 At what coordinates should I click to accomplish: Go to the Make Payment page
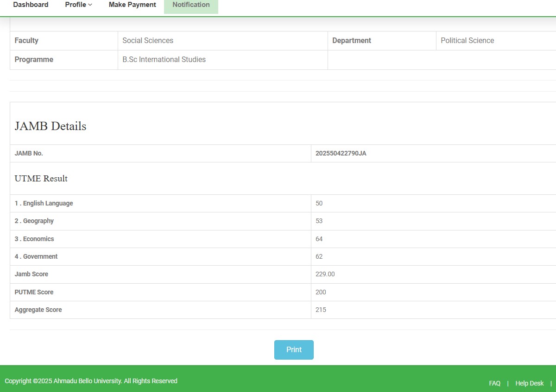(132, 5)
